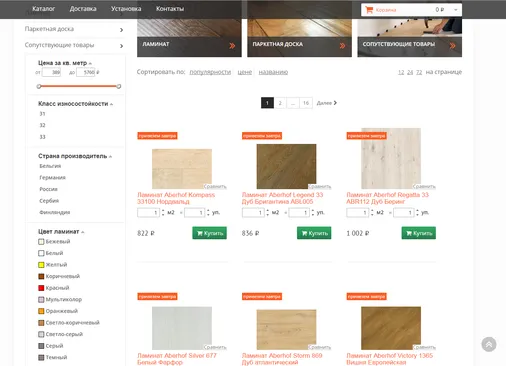The width and height of the screenshot is (506, 366).
Task: Click m2 quantity field for Aberhof Kompass
Action: pyautogui.click(x=148, y=212)
